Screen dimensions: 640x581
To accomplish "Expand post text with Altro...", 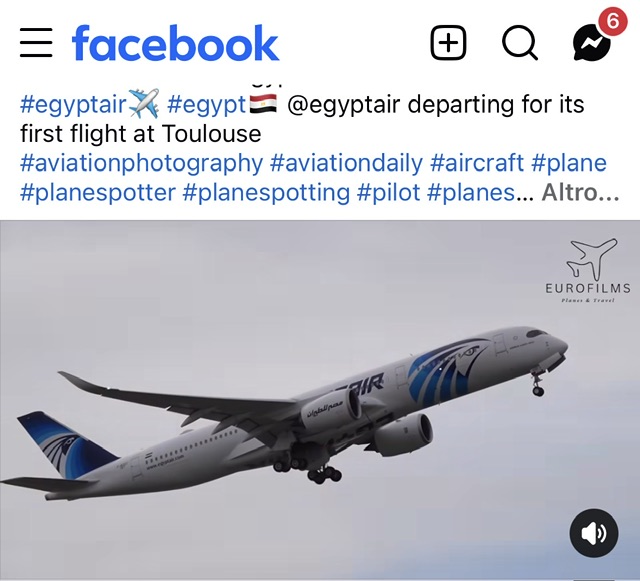I will click(580, 193).
